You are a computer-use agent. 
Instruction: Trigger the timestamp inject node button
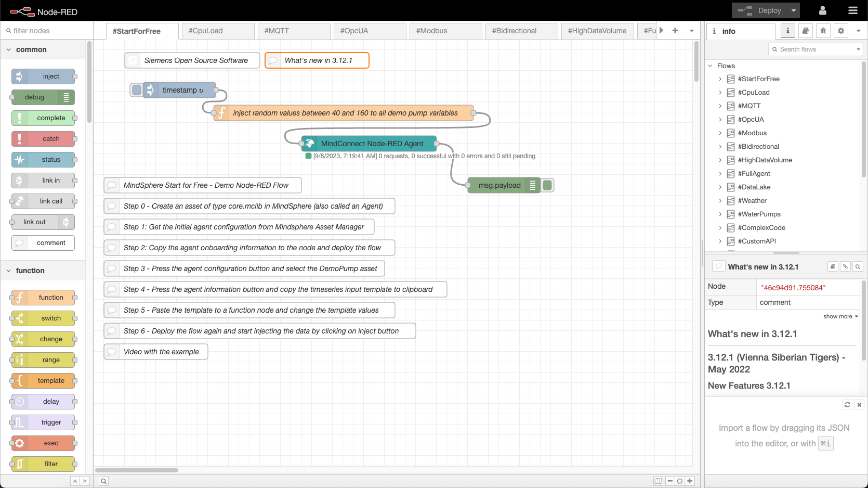[137, 90]
